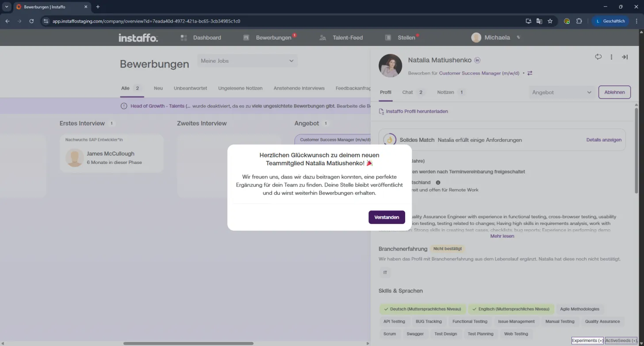This screenshot has height=346, width=644.
Task: Click the refresh sync icon in profile header
Action: (x=598, y=57)
